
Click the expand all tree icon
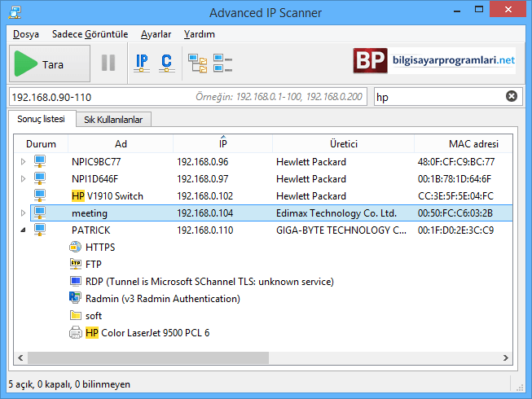click(197, 64)
